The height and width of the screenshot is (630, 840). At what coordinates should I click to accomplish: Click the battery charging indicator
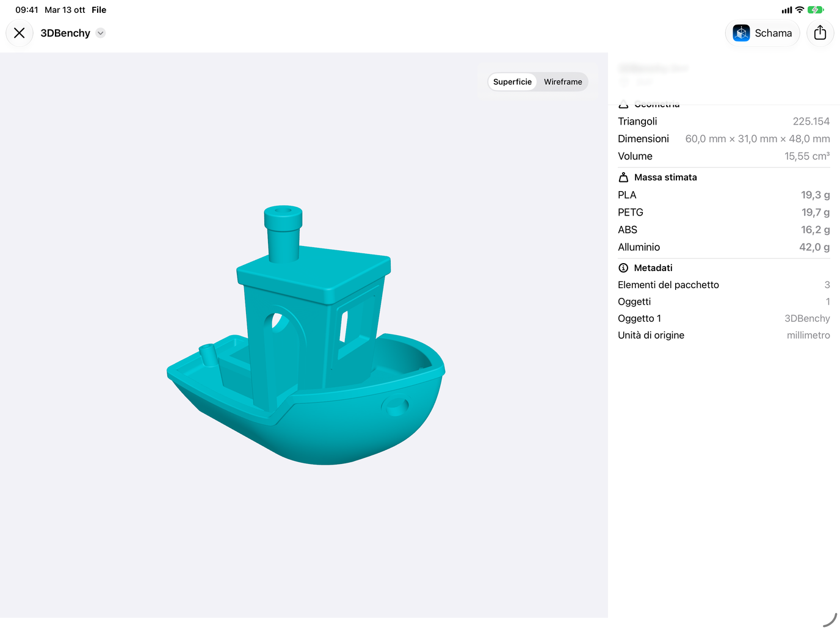[816, 10]
